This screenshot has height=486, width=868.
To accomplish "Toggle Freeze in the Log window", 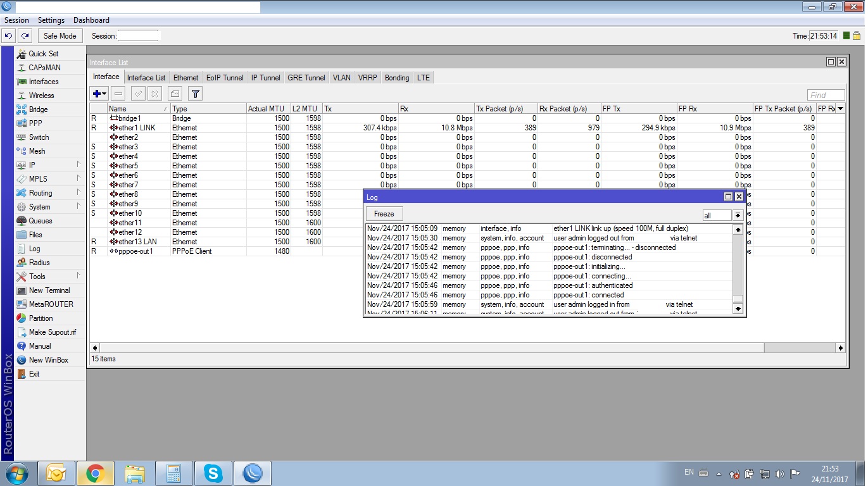I will [x=384, y=214].
